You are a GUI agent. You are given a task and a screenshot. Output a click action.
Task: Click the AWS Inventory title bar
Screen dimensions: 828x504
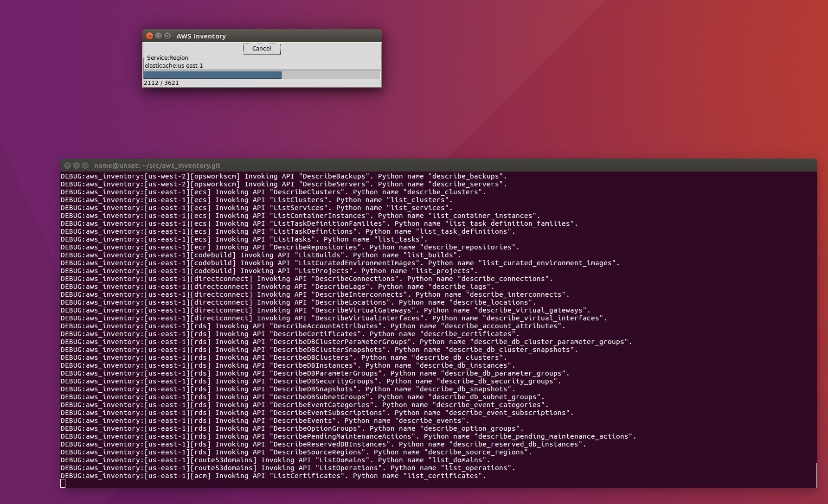pyautogui.click(x=262, y=36)
